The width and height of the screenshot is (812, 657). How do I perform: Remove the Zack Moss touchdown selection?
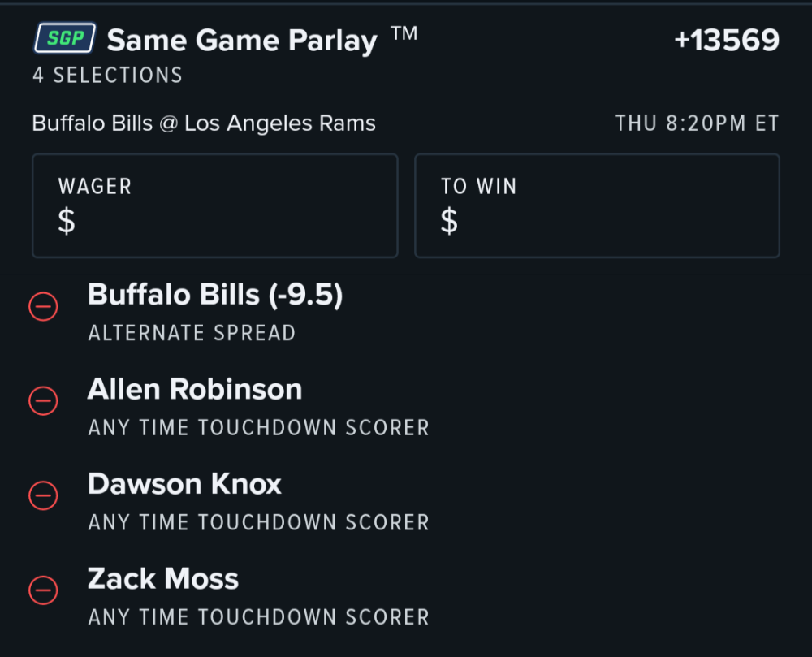43,590
